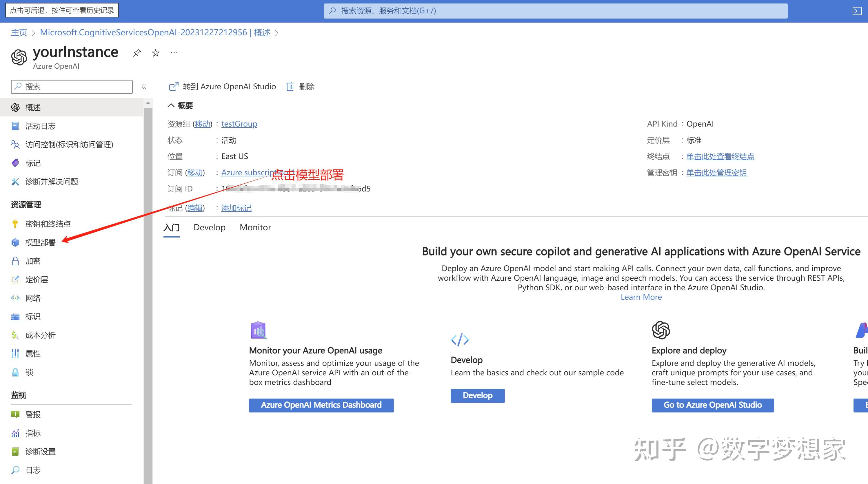
Task: Switch to the Develop tab
Action: pos(209,227)
